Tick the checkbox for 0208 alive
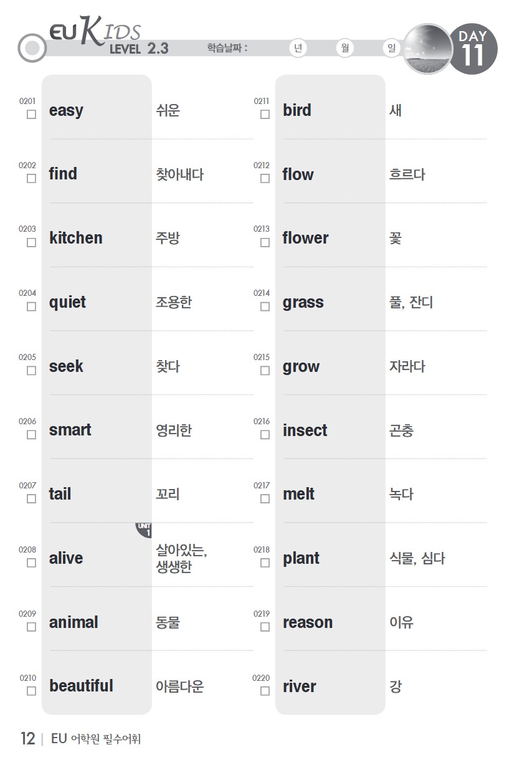This screenshot has height=760, width=532. tap(31, 563)
